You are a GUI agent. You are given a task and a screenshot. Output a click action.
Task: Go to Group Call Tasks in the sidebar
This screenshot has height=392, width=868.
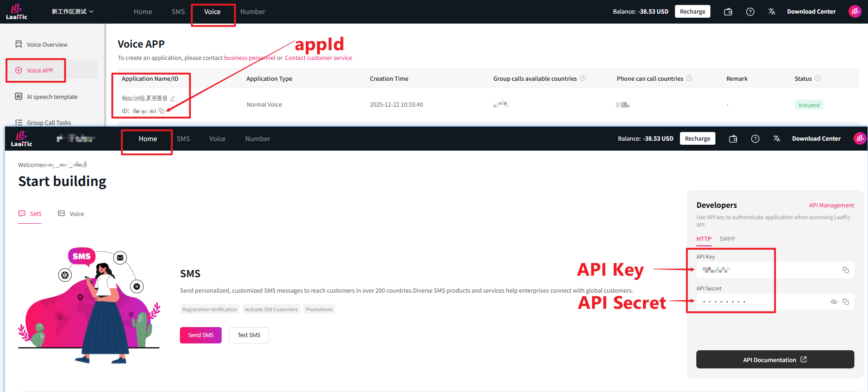click(x=49, y=122)
